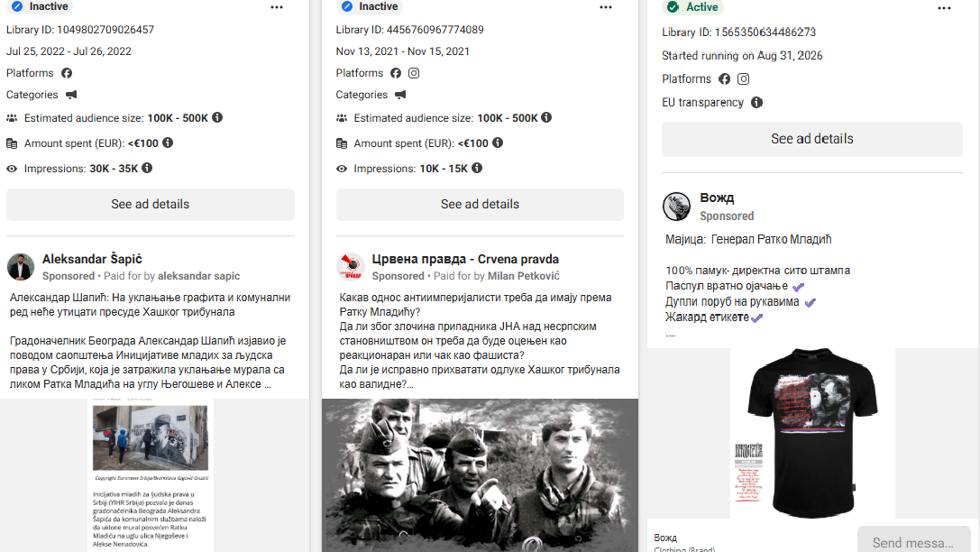Image resolution: width=980 pixels, height=552 pixels.
Task: Open Вожд page avatar
Action: [x=676, y=207]
